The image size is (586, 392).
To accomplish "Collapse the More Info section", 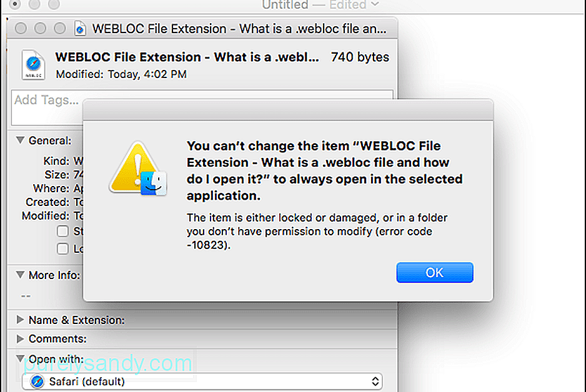I will (x=20, y=275).
